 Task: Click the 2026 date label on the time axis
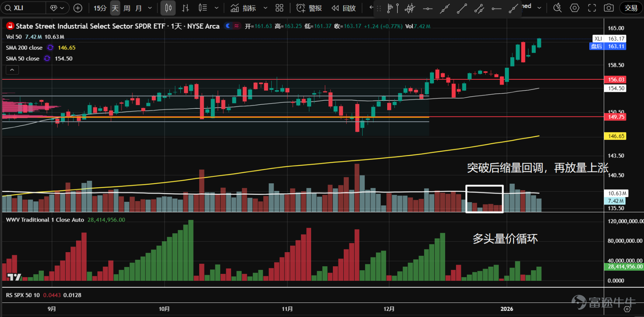(x=507, y=309)
